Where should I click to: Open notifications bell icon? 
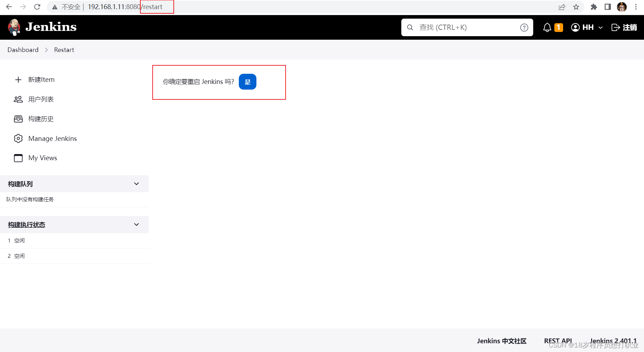pyautogui.click(x=547, y=27)
